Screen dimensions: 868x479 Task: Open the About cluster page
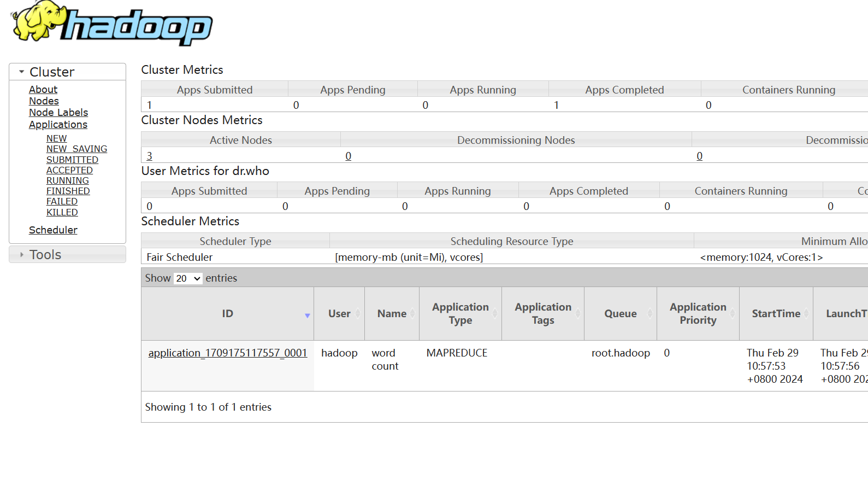click(43, 89)
